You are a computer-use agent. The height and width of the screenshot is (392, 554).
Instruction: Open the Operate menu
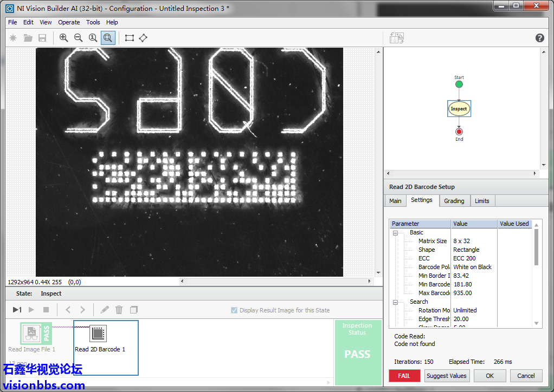[x=69, y=22]
